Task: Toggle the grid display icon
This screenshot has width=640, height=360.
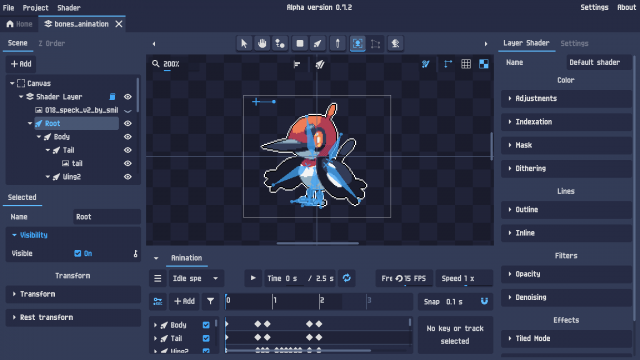Action: [466, 64]
